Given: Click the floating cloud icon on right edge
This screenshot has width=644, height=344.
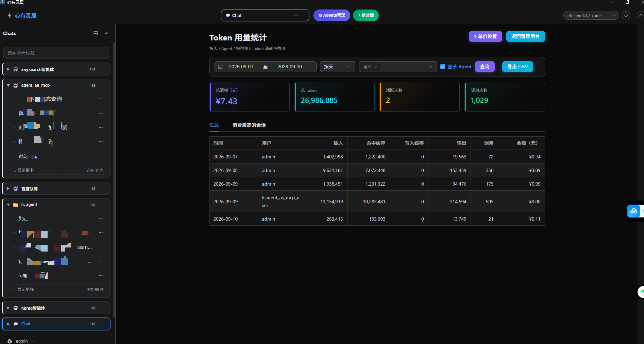Looking at the screenshot, I should (x=634, y=211).
